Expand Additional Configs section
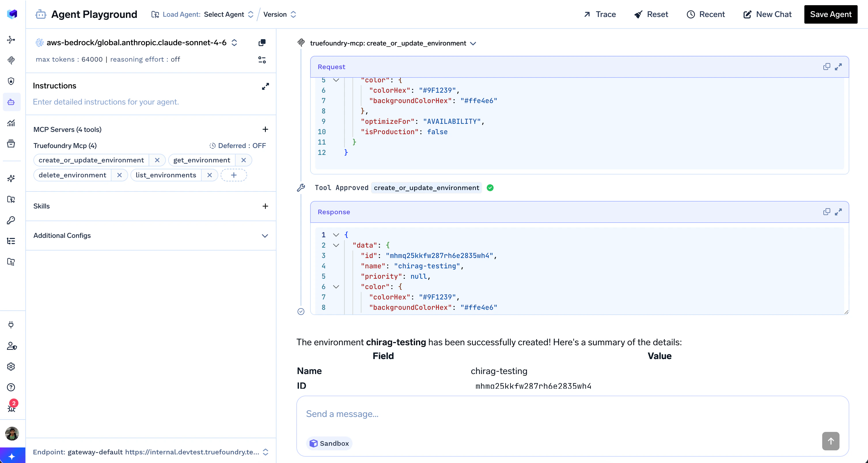 151,235
